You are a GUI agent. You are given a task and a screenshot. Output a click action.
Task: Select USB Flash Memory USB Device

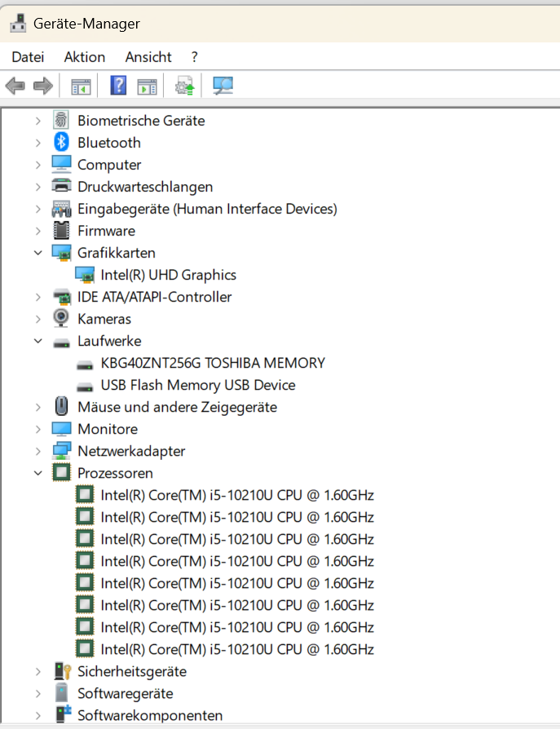click(x=198, y=385)
